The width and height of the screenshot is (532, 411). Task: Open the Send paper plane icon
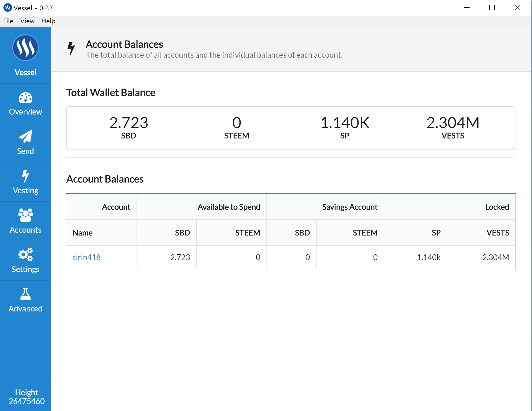(x=26, y=136)
